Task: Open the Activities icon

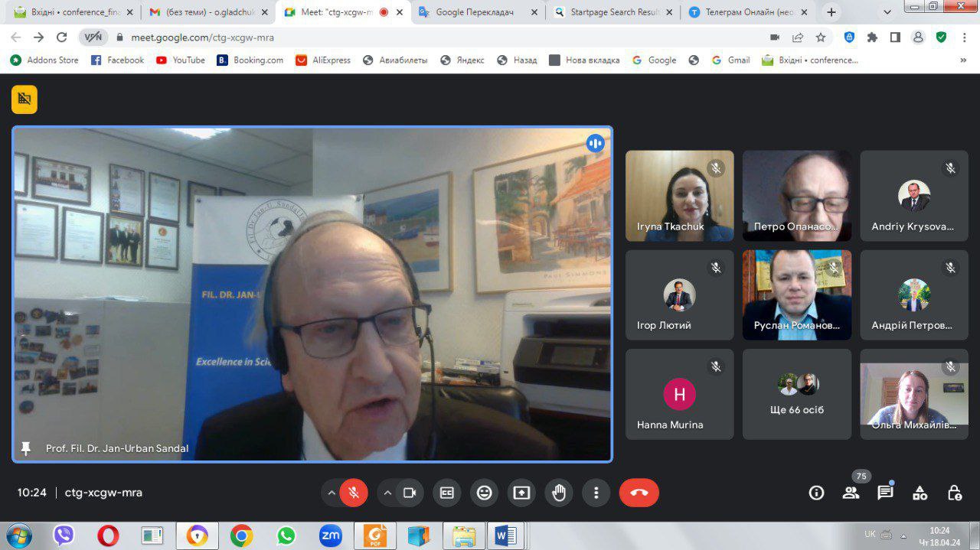Action: click(920, 493)
